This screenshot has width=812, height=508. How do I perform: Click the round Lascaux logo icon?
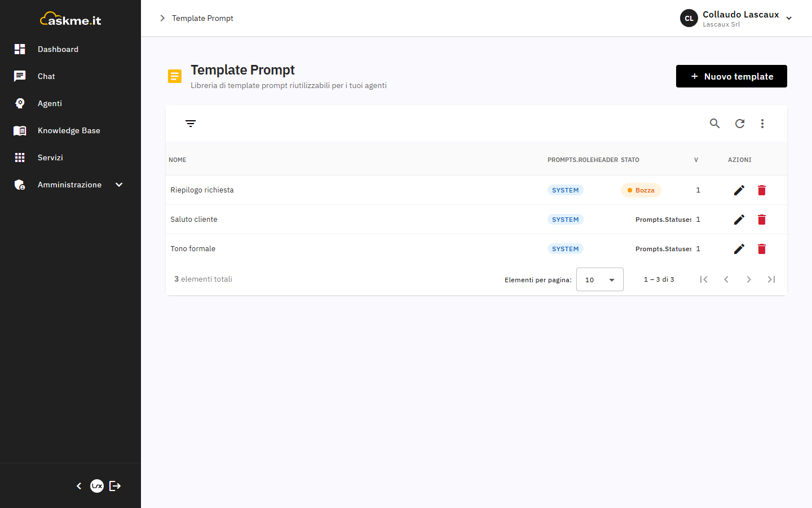(97, 486)
